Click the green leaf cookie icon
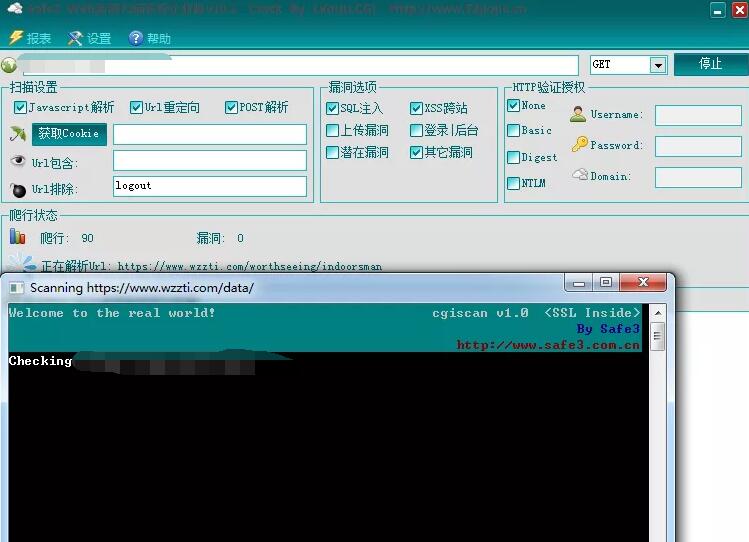 [x=18, y=134]
